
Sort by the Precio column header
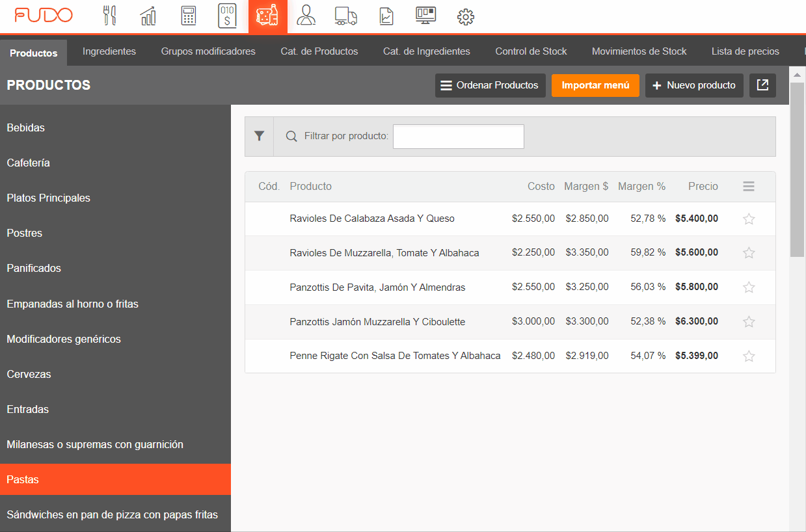pos(703,186)
